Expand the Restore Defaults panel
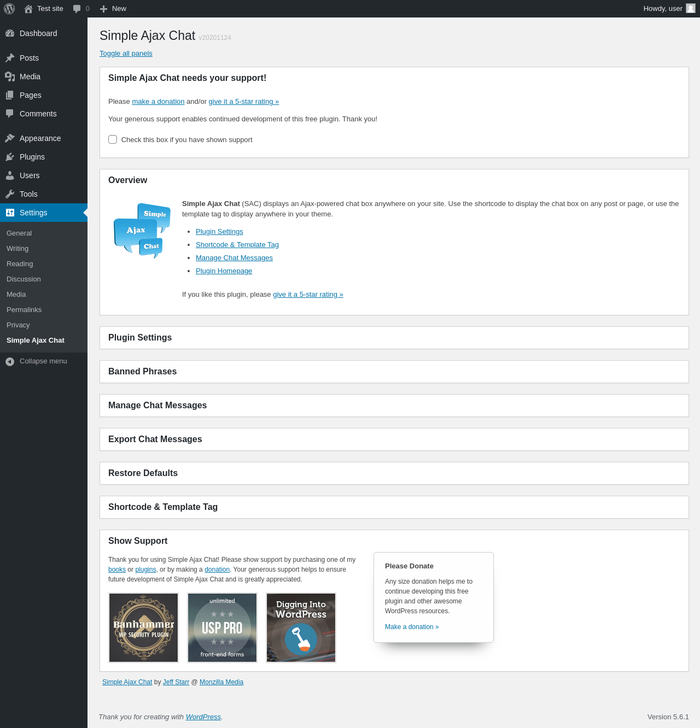Viewport: 700px width, 728px height. tap(394, 473)
